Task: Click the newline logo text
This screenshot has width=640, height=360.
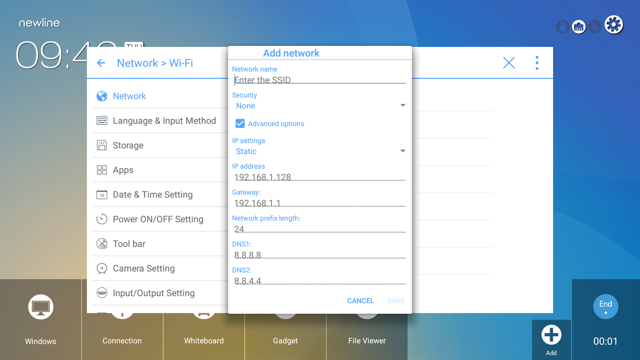Action: pos(39,23)
